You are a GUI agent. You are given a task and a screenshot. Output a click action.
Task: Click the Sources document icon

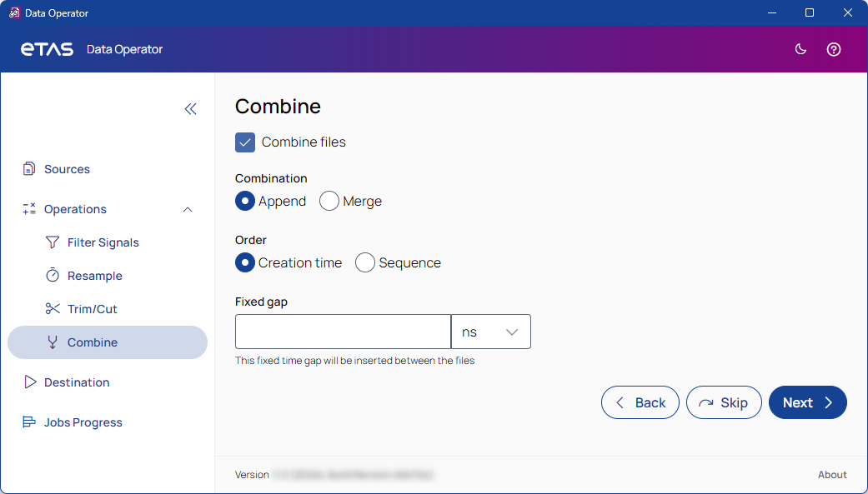pos(29,169)
